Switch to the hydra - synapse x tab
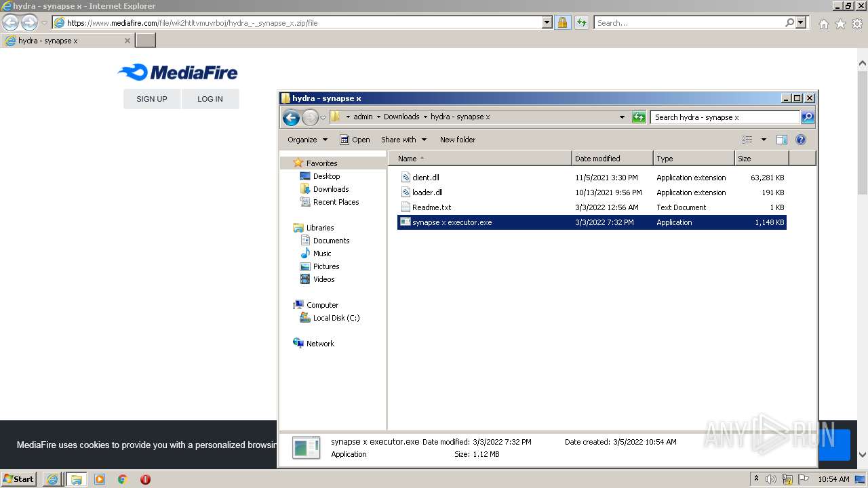868x488 pixels. (66, 41)
